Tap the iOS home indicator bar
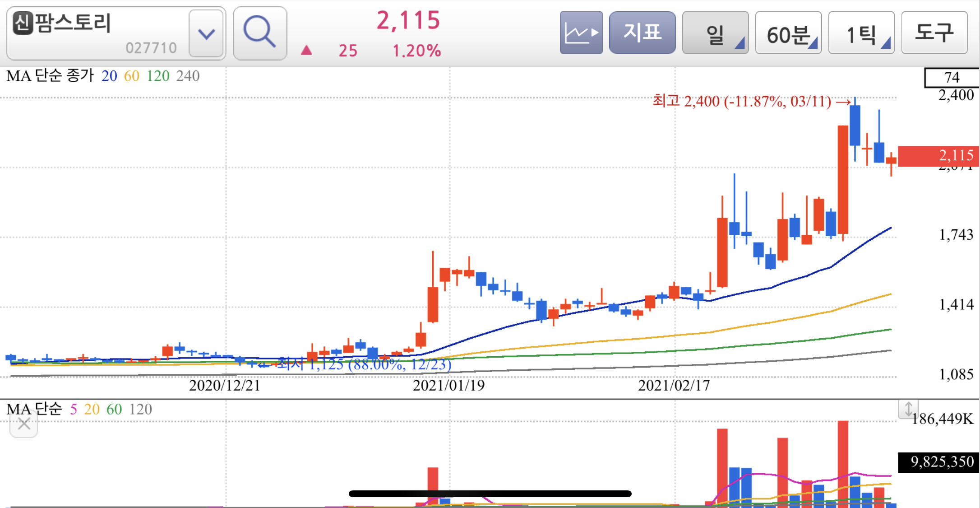Image resolution: width=980 pixels, height=508 pixels. [x=490, y=494]
